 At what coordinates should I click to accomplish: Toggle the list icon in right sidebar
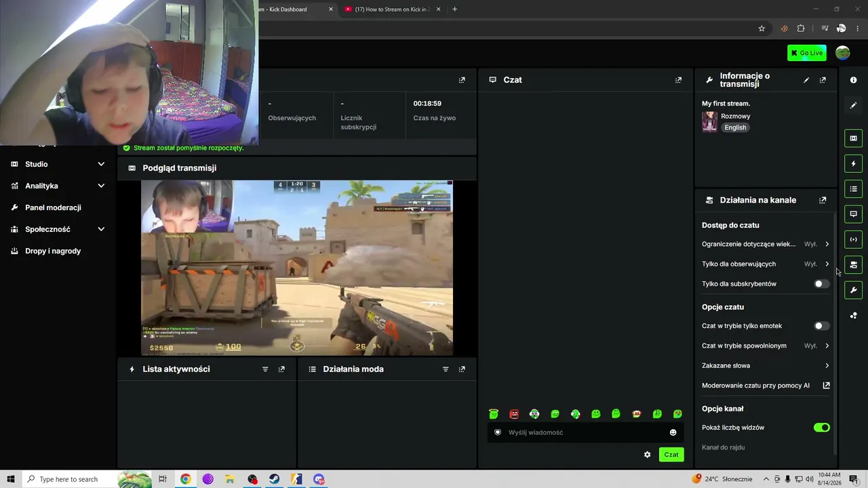853,188
